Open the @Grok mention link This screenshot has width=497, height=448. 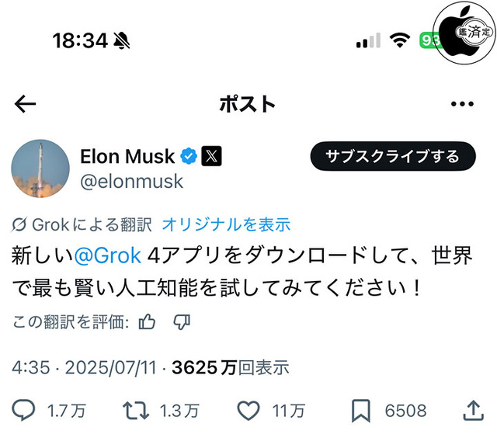[108, 255]
